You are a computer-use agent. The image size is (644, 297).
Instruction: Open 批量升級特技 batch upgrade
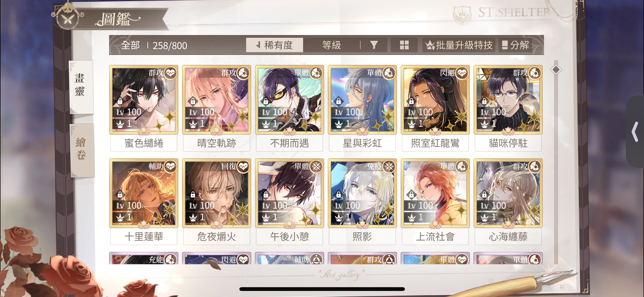pyautogui.click(x=459, y=45)
